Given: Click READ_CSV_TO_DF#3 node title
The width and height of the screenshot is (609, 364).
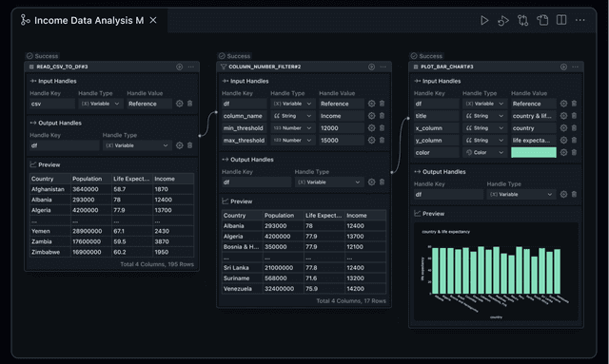Looking at the screenshot, I should [62, 67].
